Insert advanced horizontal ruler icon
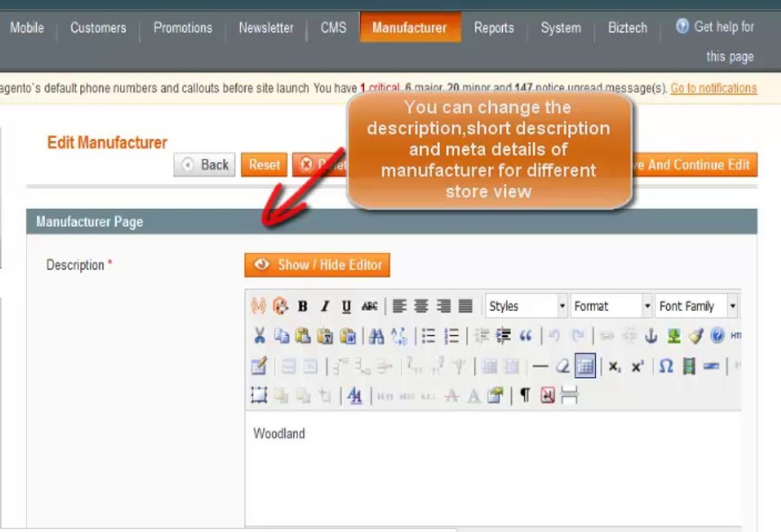 [x=711, y=366]
